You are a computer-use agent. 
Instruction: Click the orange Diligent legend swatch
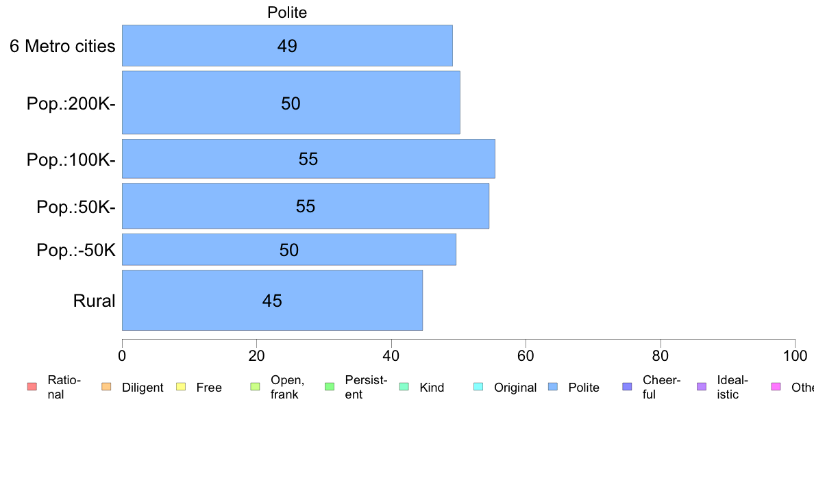(106, 387)
